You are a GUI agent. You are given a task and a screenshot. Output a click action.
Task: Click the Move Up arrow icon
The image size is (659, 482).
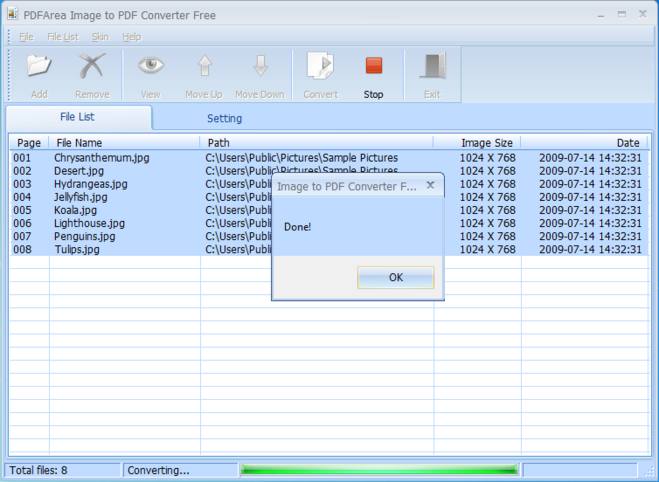tap(204, 66)
